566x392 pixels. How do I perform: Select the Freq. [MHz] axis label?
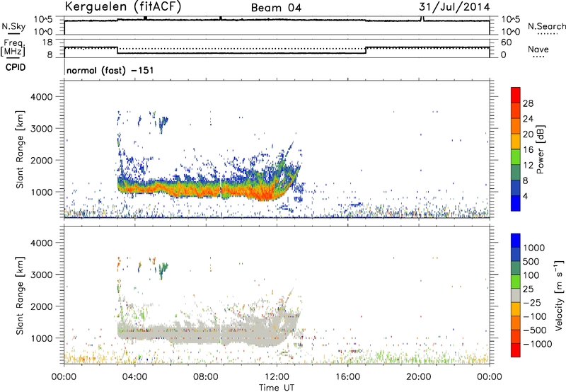coord(13,47)
